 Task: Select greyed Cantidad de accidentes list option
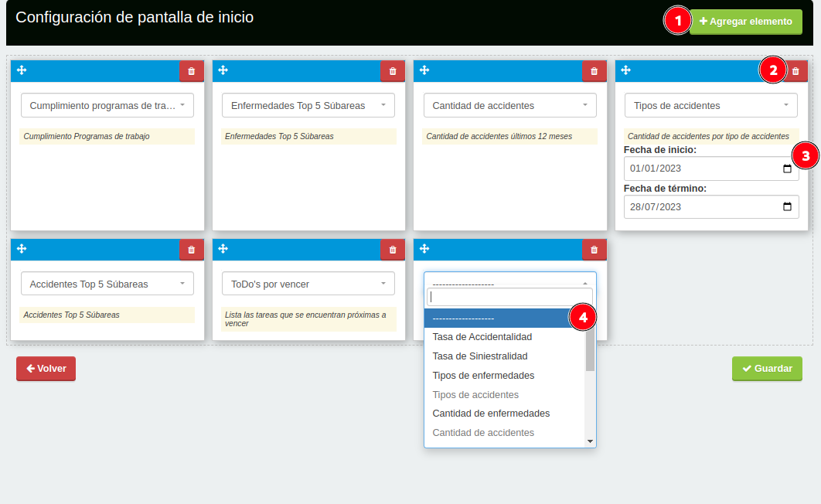click(505, 433)
